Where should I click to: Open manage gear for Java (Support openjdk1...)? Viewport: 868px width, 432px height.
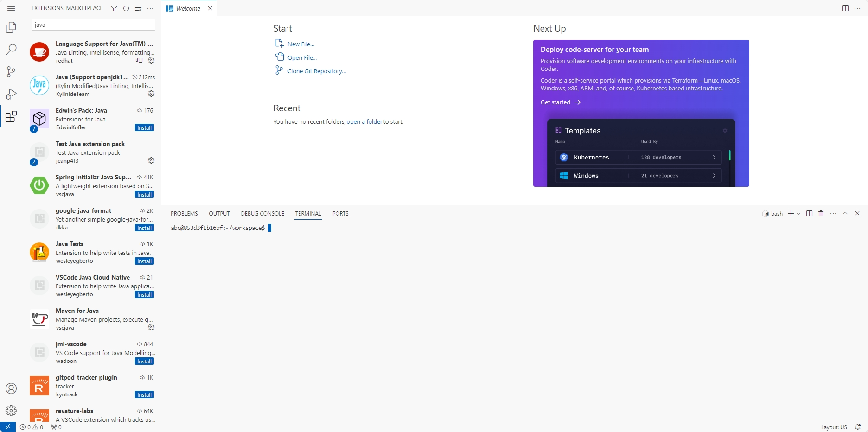[x=151, y=94]
